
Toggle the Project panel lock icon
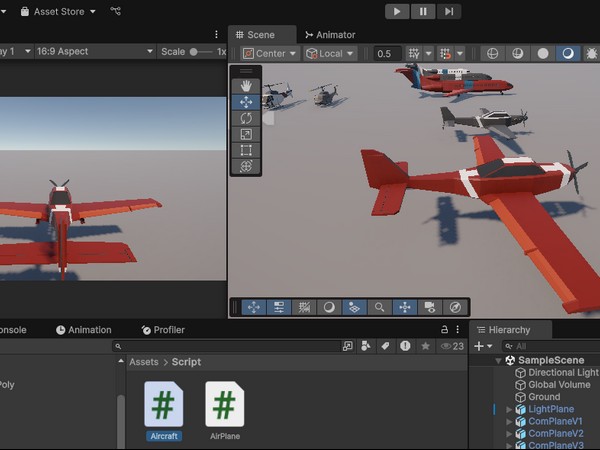click(444, 329)
